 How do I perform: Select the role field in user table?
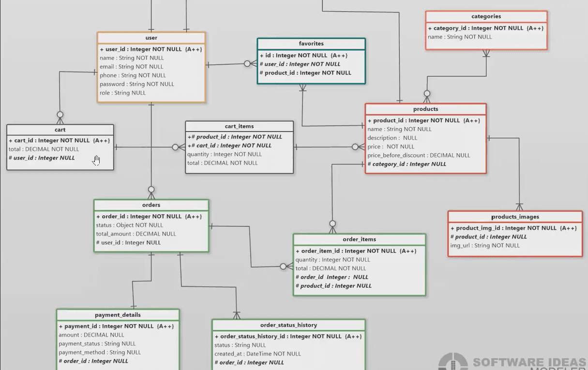pos(122,93)
